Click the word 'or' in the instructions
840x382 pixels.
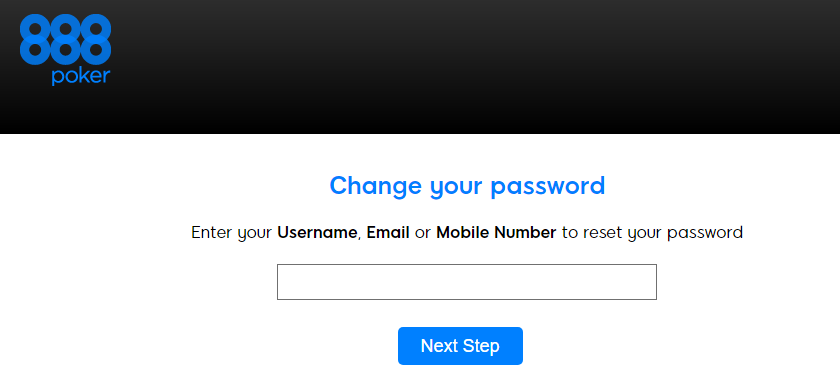coord(423,233)
